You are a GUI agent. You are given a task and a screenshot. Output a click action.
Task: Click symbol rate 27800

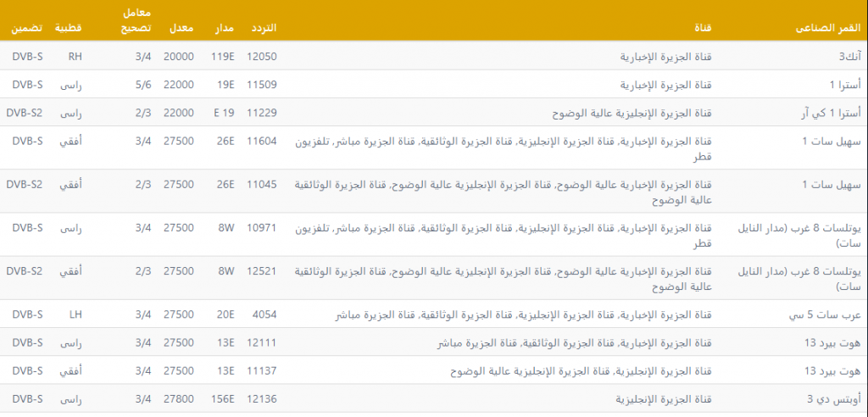coord(179,399)
